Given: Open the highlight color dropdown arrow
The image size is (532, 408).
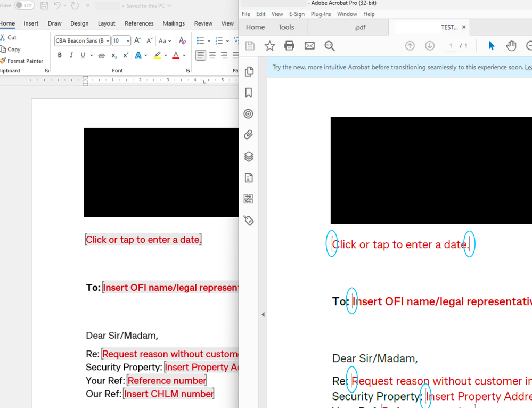Looking at the screenshot, I should [166, 55].
